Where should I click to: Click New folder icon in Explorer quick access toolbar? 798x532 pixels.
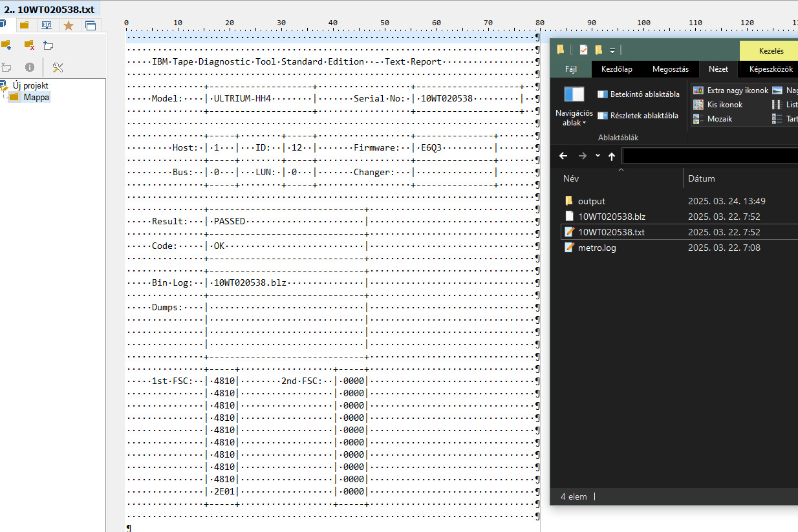click(x=599, y=50)
